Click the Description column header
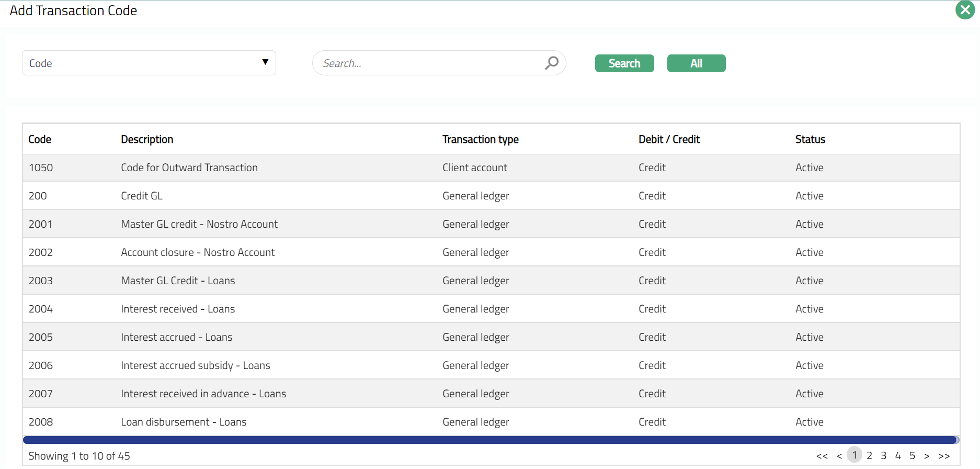Viewport: 980px width, 469px height. tap(147, 139)
